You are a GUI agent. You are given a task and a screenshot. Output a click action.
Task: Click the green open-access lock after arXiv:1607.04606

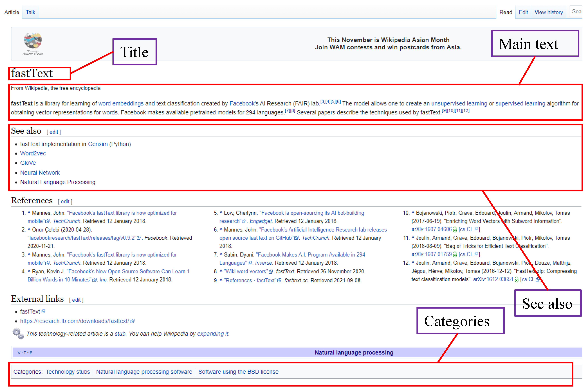coord(455,229)
